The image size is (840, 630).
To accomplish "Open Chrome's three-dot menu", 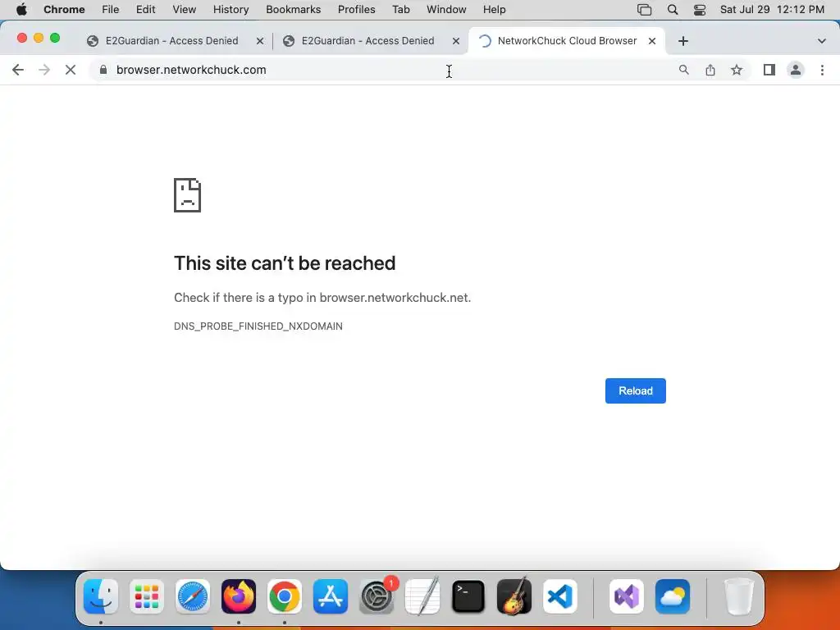I will tap(822, 70).
